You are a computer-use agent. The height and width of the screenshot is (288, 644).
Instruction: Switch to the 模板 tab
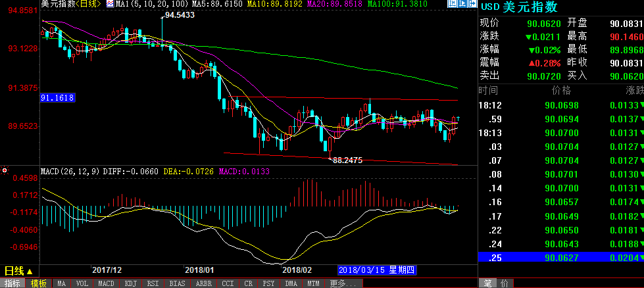(x=38, y=283)
